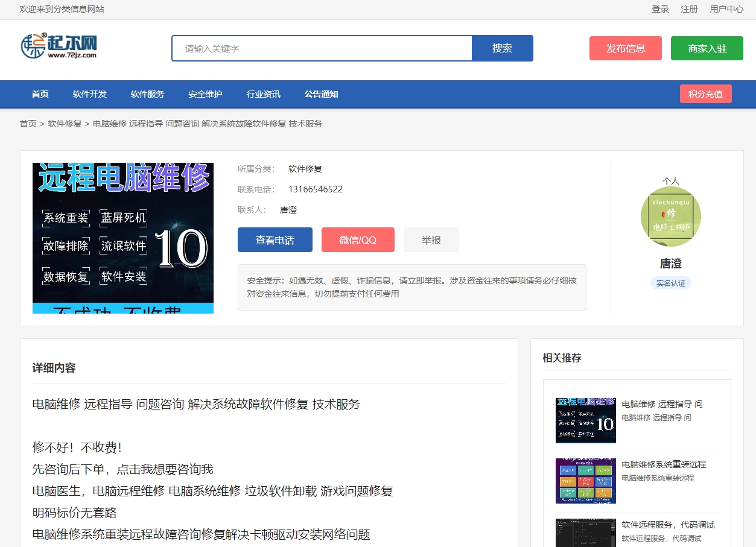This screenshot has width=756, height=547.
Task: Go to 公告通知 announcements
Action: coord(321,94)
